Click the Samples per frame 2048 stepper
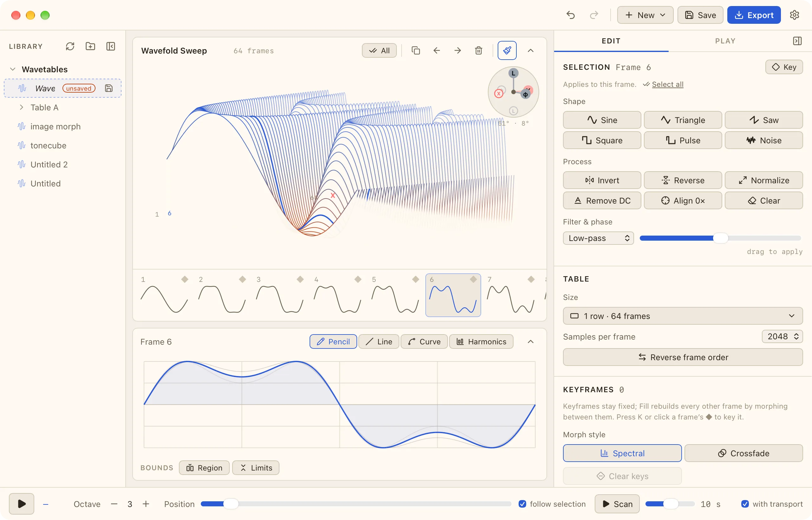812x520 pixels. pyautogui.click(x=782, y=336)
